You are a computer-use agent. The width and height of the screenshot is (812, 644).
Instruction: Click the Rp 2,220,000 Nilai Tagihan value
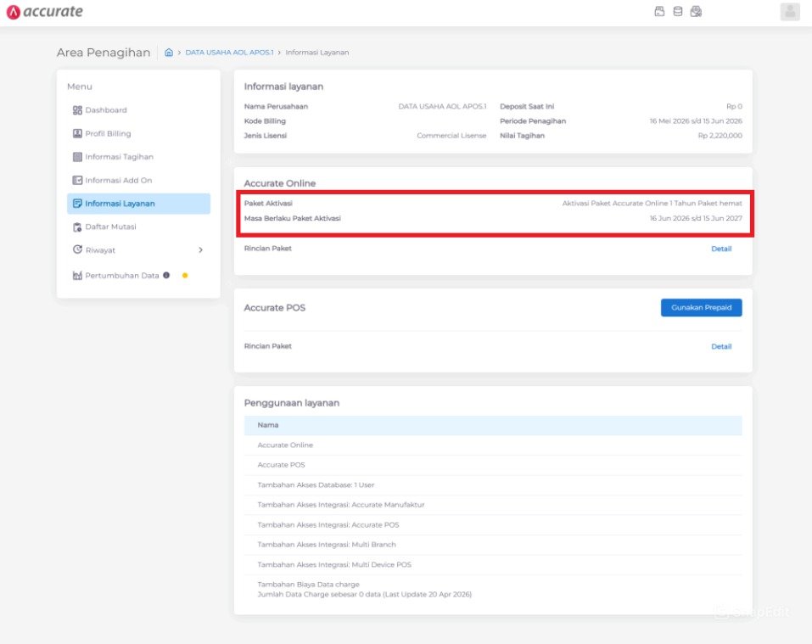pyautogui.click(x=720, y=136)
